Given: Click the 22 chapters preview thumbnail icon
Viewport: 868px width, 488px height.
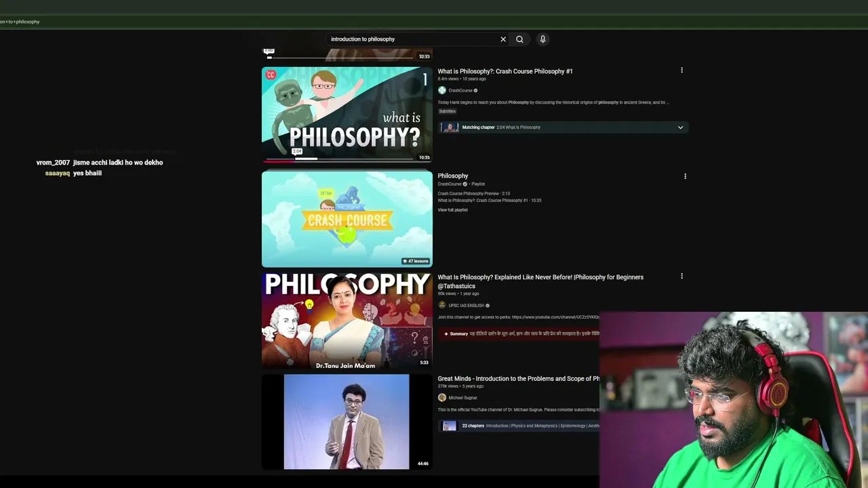Looking at the screenshot, I should tap(449, 426).
